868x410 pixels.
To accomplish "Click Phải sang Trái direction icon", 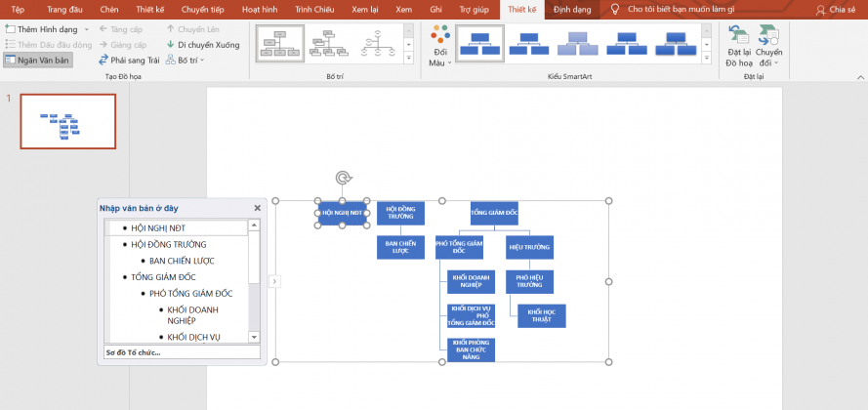I will (103, 60).
